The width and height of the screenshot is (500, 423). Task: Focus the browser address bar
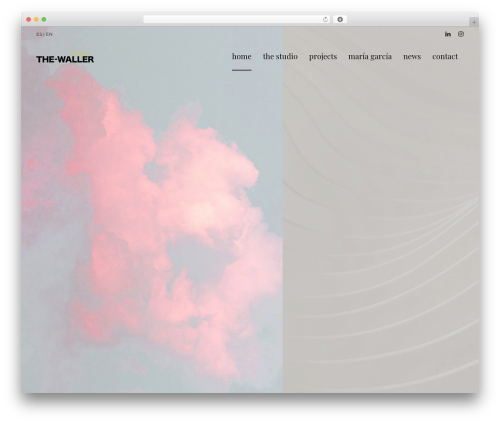(237, 20)
